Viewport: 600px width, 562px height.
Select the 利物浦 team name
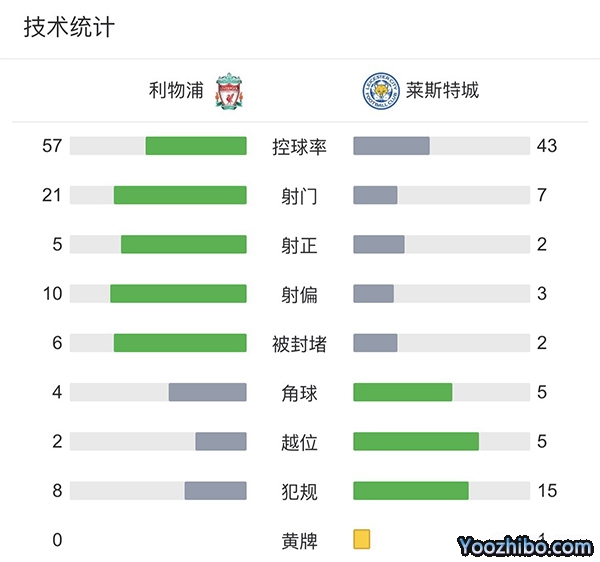[175, 91]
